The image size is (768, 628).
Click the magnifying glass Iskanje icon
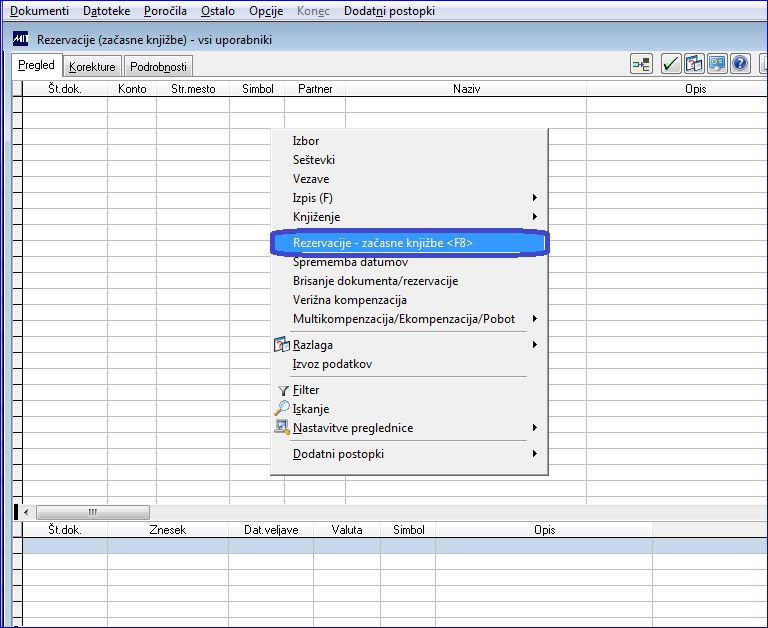coord(282,409)
